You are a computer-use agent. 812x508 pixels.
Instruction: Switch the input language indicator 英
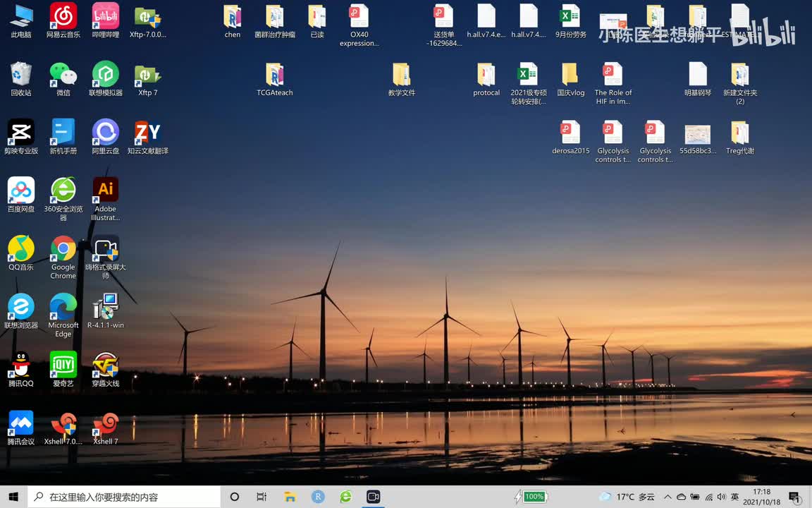[735, 497]
